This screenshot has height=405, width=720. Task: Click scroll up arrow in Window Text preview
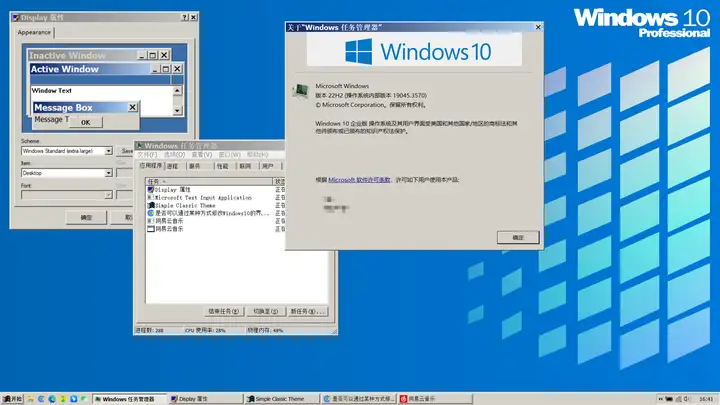tap(177, 91)
